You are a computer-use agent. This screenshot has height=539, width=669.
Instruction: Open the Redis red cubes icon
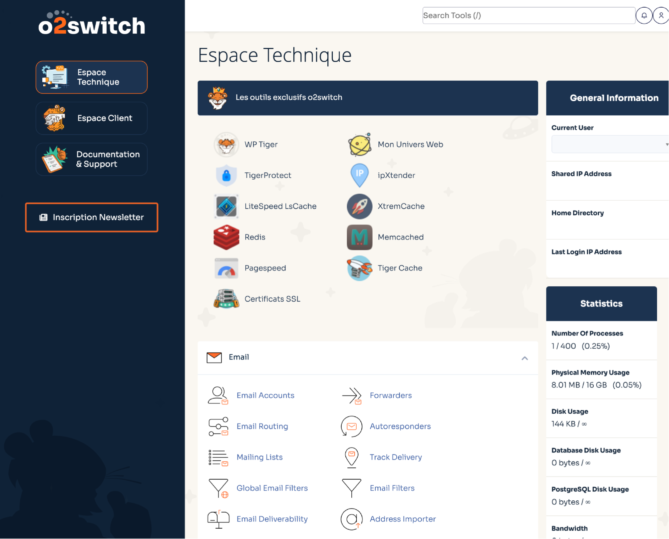pyautogui.click(x=226, y=237)
